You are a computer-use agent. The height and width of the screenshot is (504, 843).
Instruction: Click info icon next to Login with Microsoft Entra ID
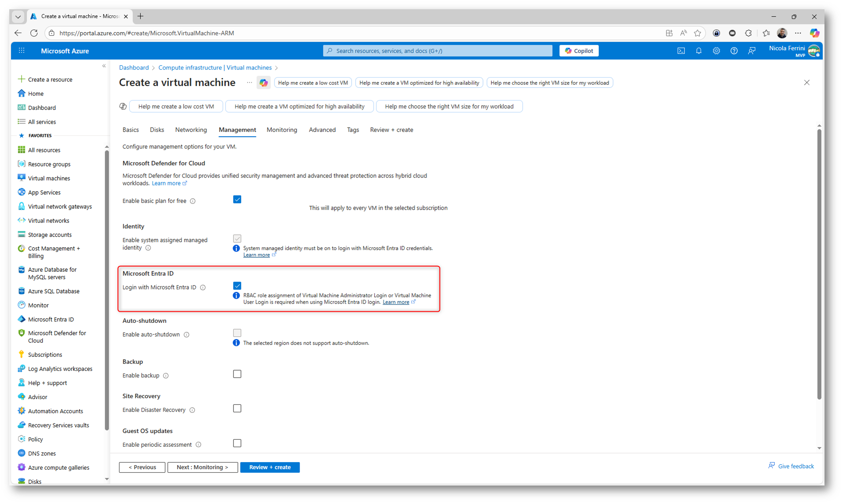click(x=203, y=287)
